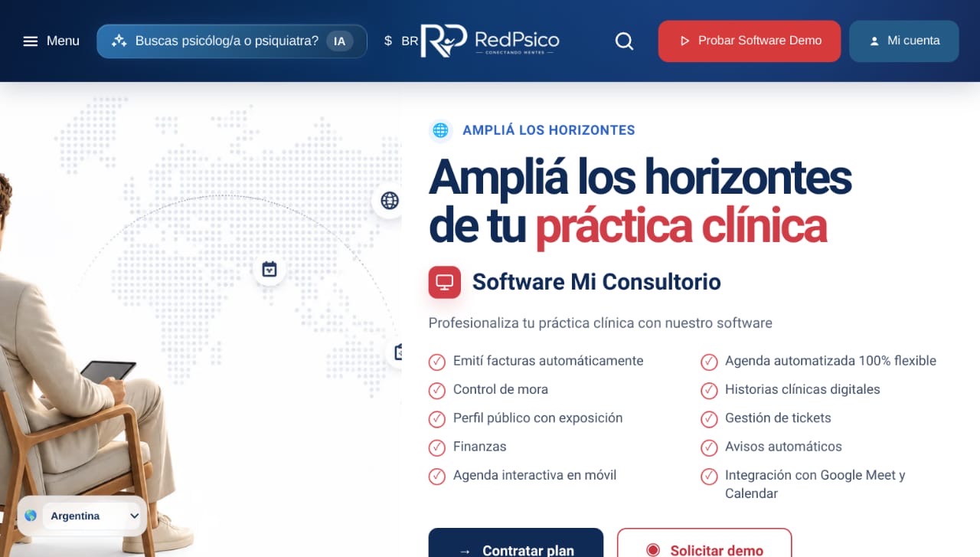Screen dimensions: 980x557
Task: Click Control de mora text
Action: (501, 389)
